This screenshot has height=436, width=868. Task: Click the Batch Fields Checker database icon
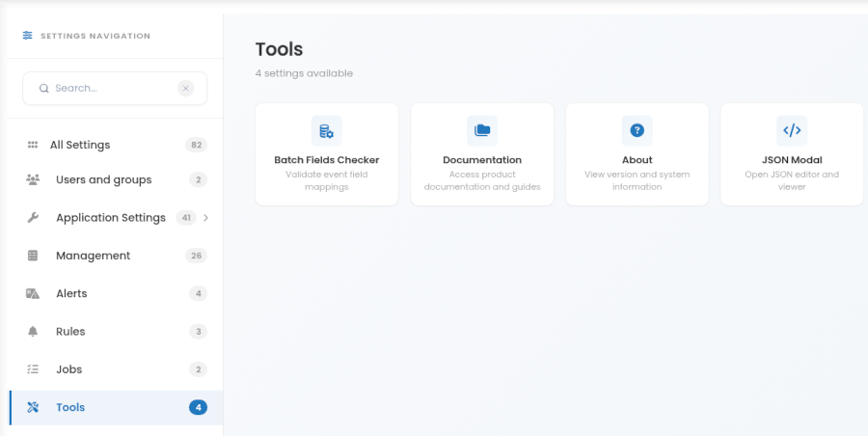click(327, 131)
